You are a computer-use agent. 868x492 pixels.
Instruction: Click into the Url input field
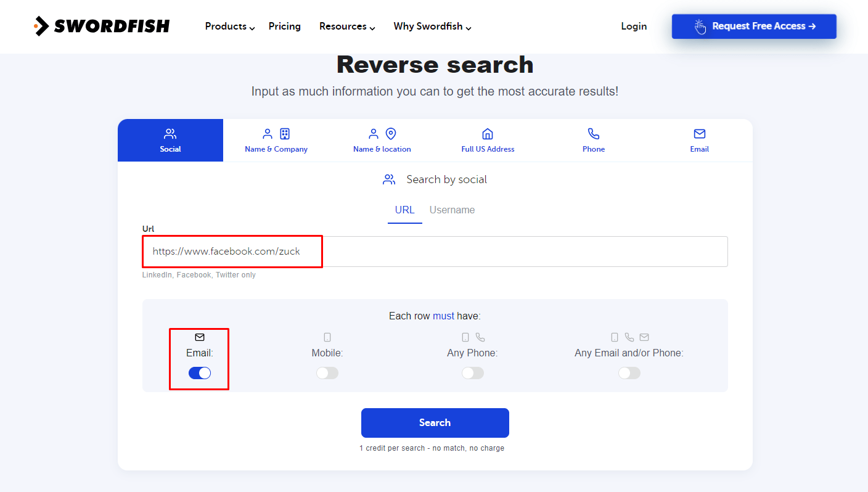(435, 252)
